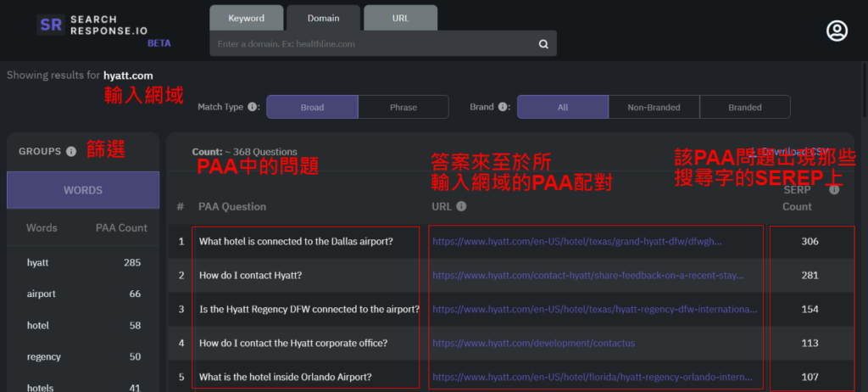Open the hyatt-regency-orlando URL link
The width and height of the screenshot is (868, 392).
(593, 377)
